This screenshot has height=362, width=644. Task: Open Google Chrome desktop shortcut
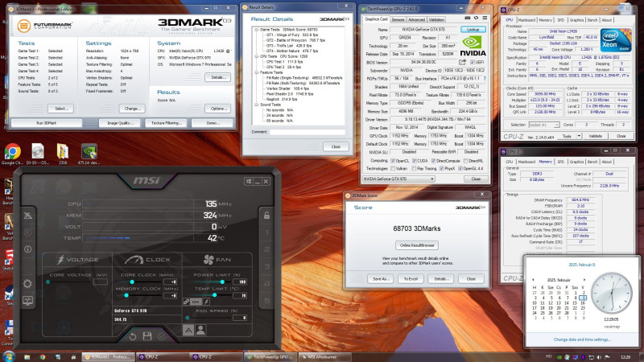click(x=12, y=154)
